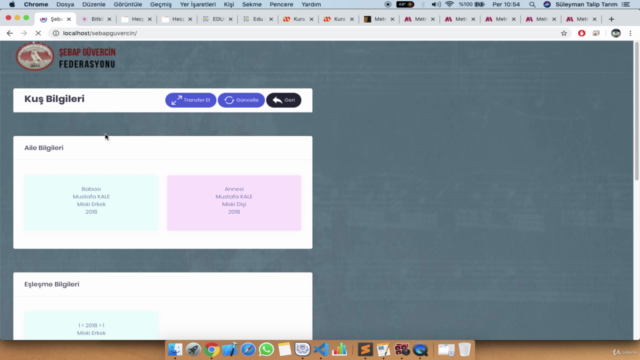Open the Yardım menu

pos(311,4)
